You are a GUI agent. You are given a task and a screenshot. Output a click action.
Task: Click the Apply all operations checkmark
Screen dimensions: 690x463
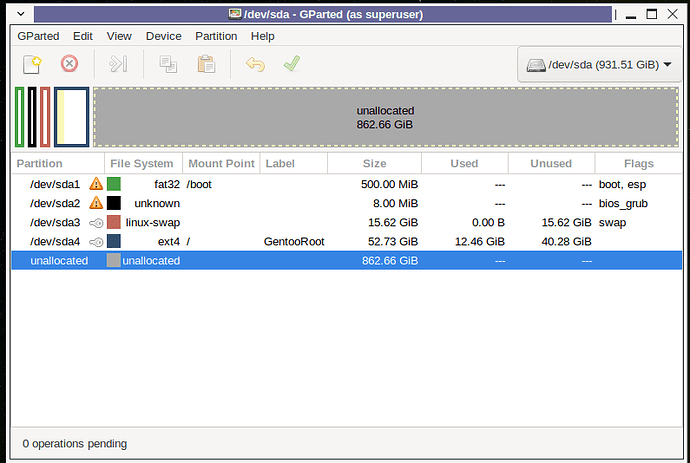click(x=292, y=64)
